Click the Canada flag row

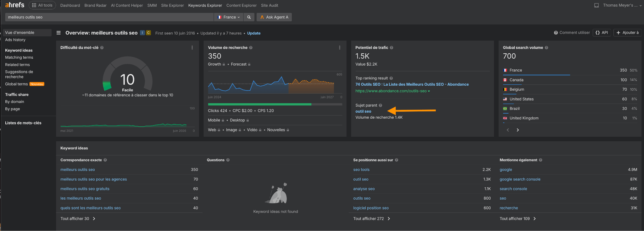tap(570, 80)
